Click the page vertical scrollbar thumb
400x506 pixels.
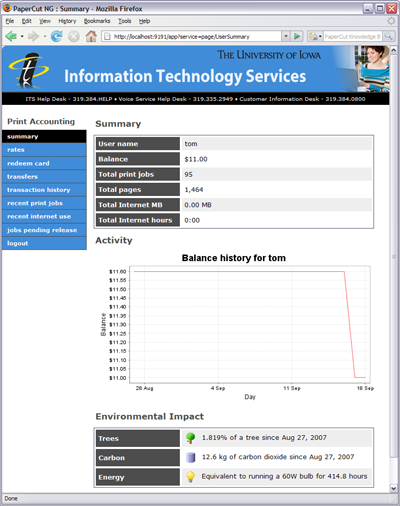[x=393, y=256]
